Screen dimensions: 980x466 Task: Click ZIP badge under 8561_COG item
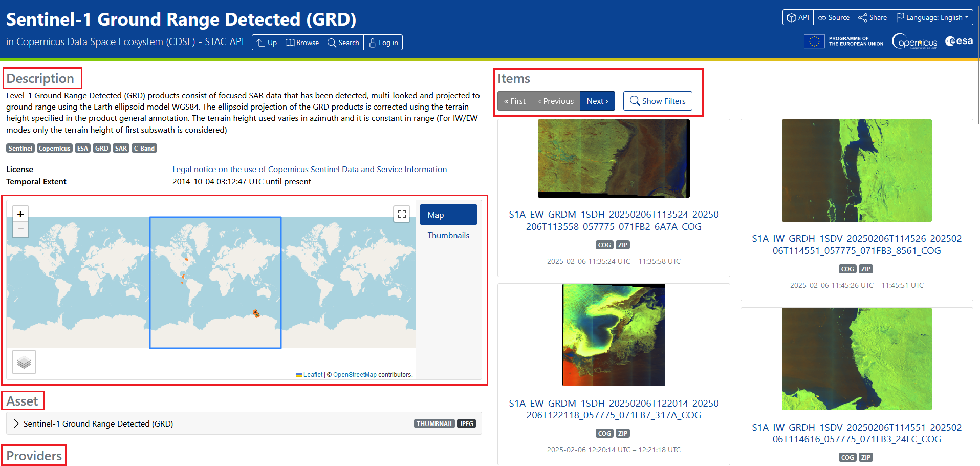[865, 269]
